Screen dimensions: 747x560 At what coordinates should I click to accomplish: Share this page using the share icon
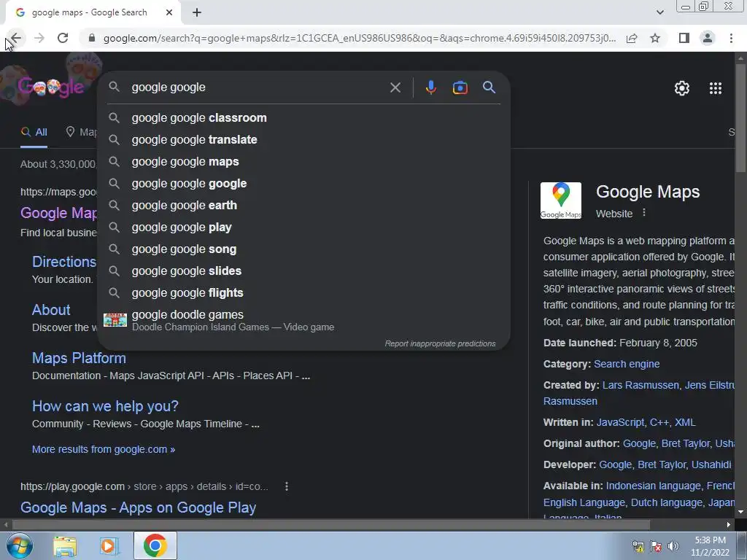pos(632,38)
